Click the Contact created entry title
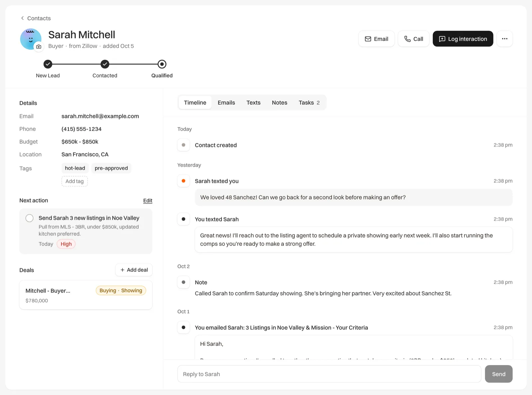 (216, 145)
